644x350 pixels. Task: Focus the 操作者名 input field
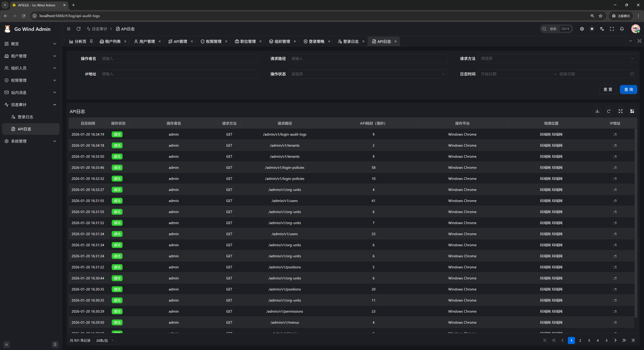click(x=178, y=59)
